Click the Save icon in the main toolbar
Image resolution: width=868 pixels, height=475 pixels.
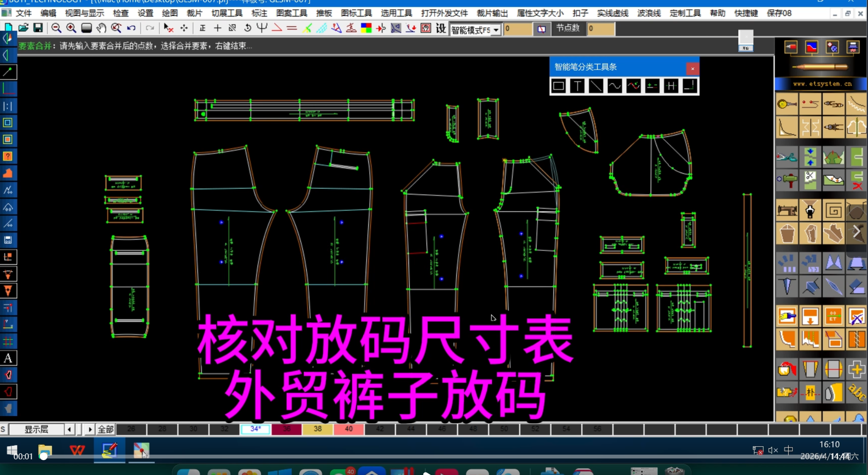pos(38,28)
